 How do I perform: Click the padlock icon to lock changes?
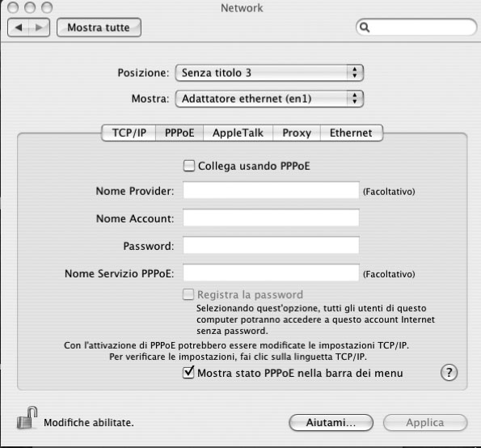click(27, 418)
